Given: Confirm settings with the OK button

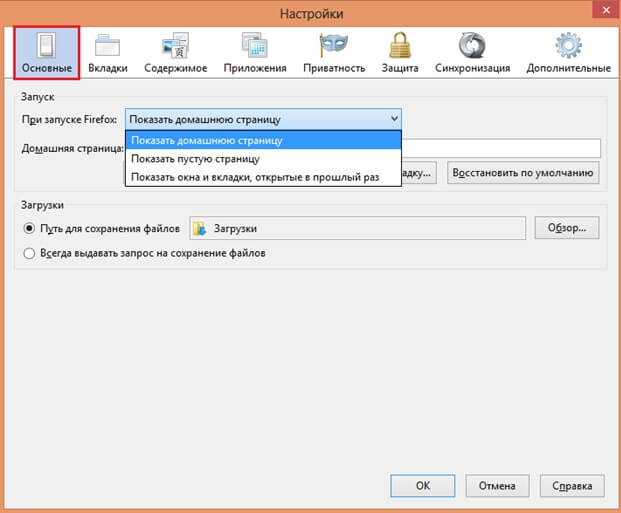Looking at the screenshot, I should click(x=423, y=485).
